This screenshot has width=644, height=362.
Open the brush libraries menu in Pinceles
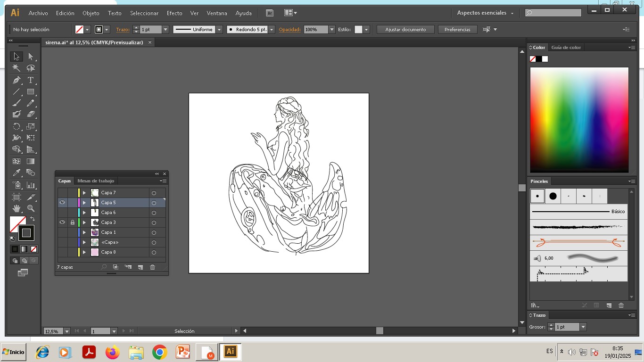pos(535,305)
